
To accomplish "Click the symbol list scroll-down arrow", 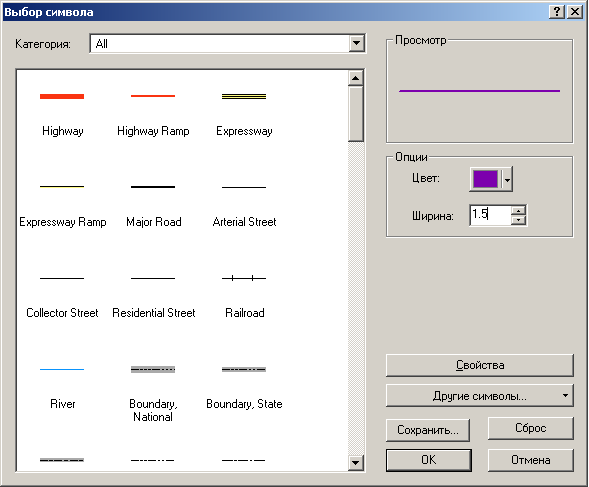I will tap(355, 463).
